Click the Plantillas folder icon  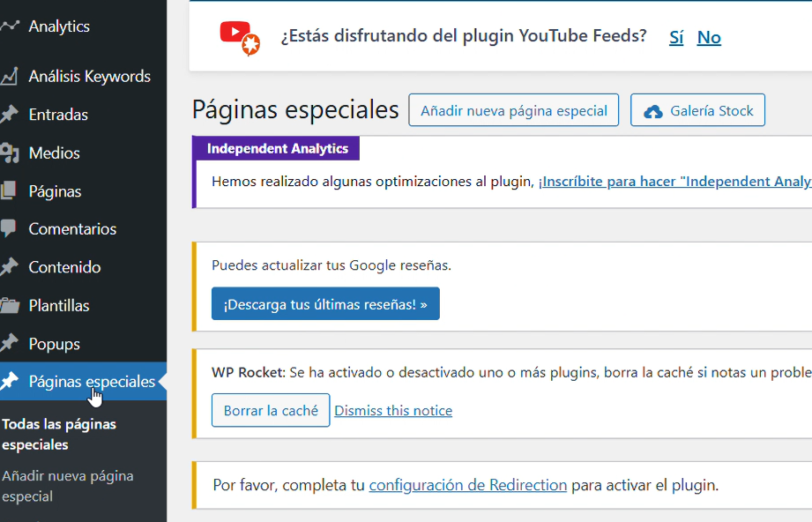[10, 306]
